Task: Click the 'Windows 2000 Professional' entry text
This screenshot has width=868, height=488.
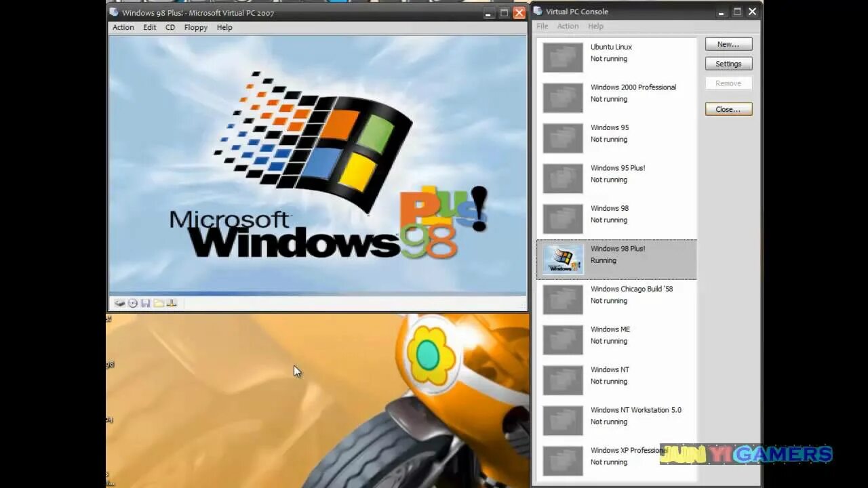Action: 633,87
